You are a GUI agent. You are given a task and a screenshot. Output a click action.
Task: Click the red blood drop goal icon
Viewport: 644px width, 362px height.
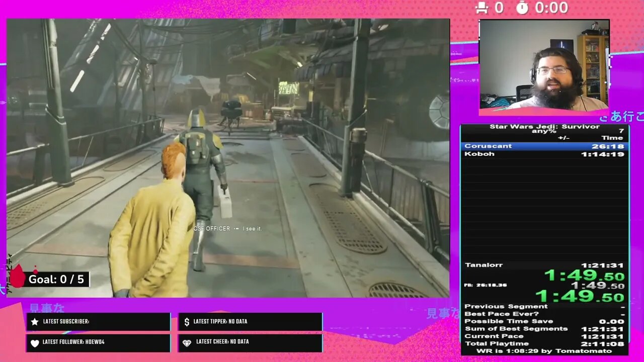[18, 277]
